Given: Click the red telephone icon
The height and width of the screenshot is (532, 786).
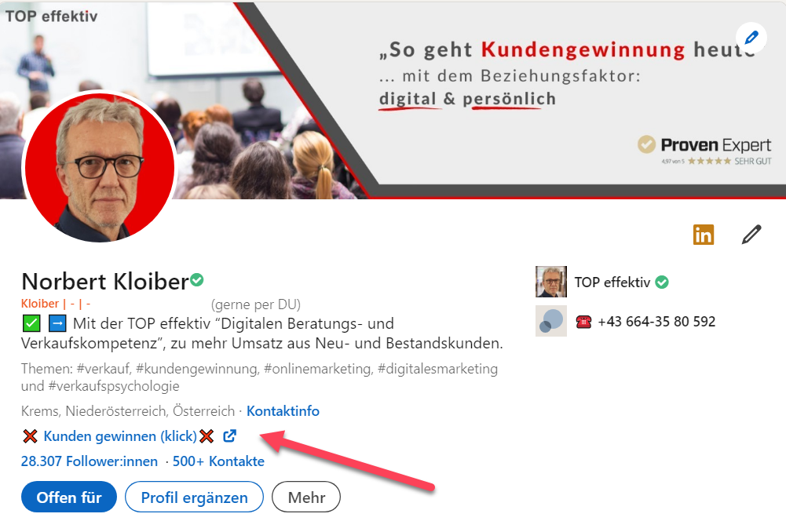Looking at the screenshot, I should [x=583, y=322].
